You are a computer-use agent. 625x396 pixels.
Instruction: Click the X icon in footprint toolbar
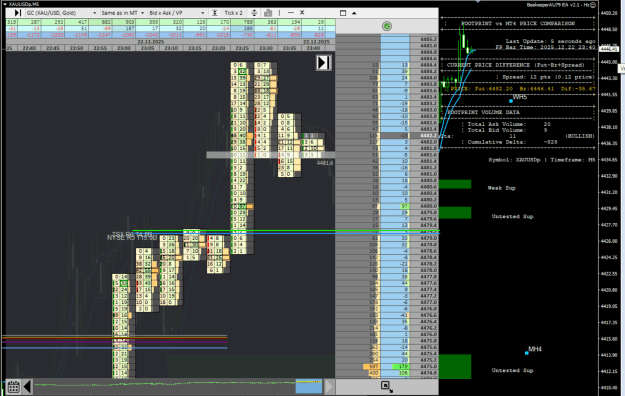tap(302, 12)
